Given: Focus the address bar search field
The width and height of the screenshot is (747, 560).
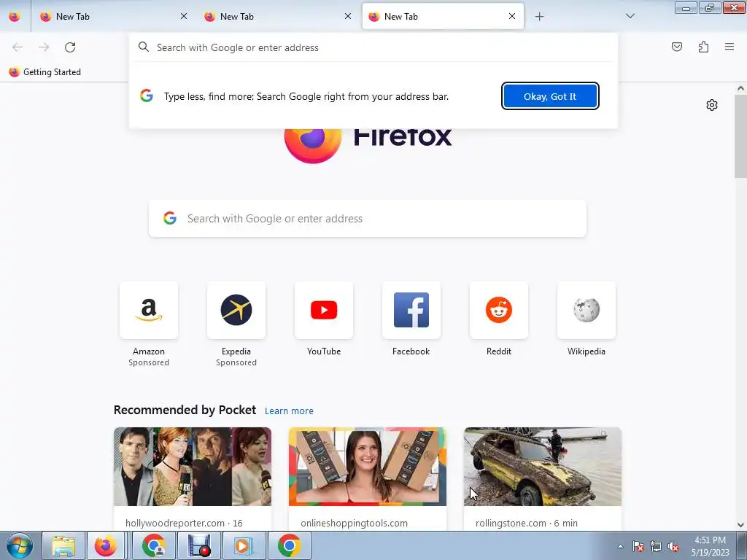Looking at the screenshot, I should (x=374, y=47).
